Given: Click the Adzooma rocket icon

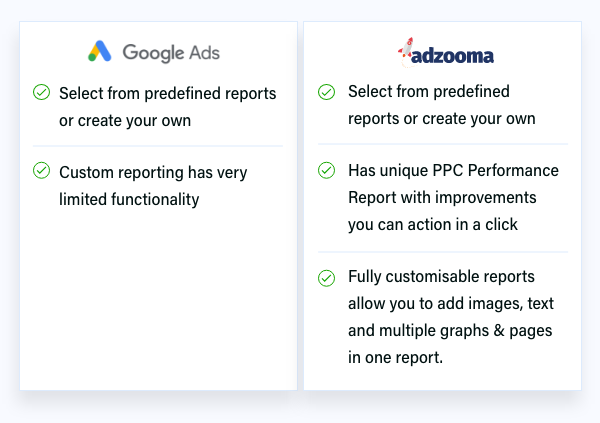Looking at the screenshot, I should pos(406,50).
